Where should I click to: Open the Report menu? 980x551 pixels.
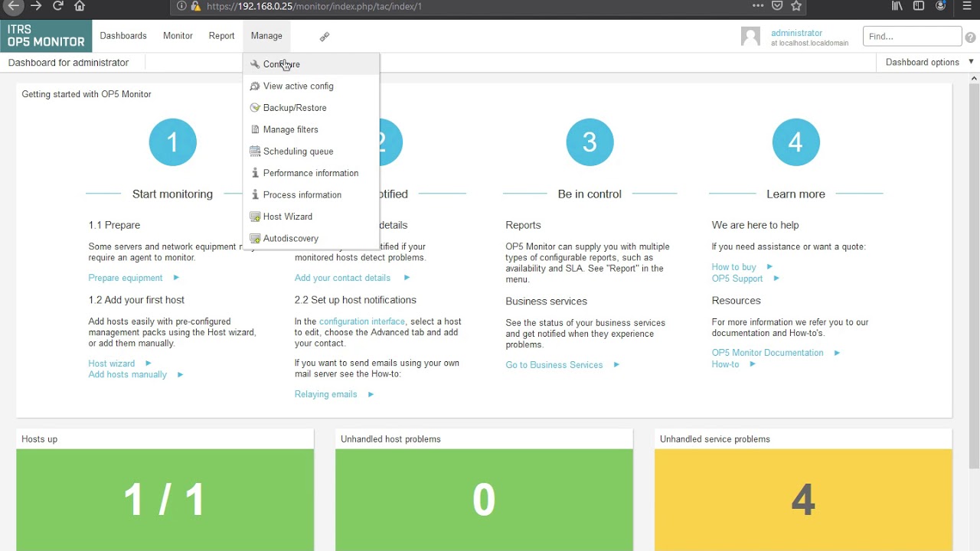(222, 36)
